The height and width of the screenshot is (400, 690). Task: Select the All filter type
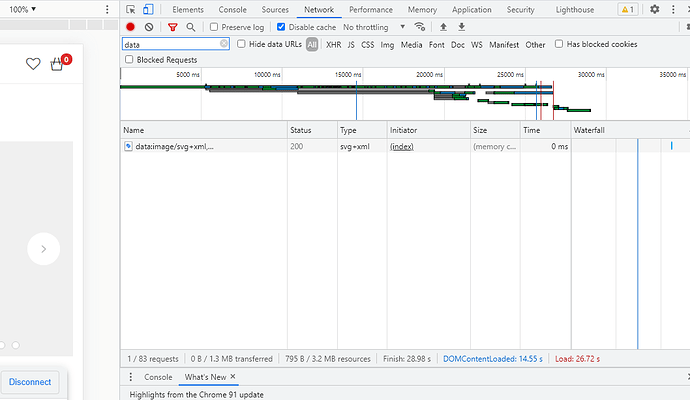coord(312,44)
